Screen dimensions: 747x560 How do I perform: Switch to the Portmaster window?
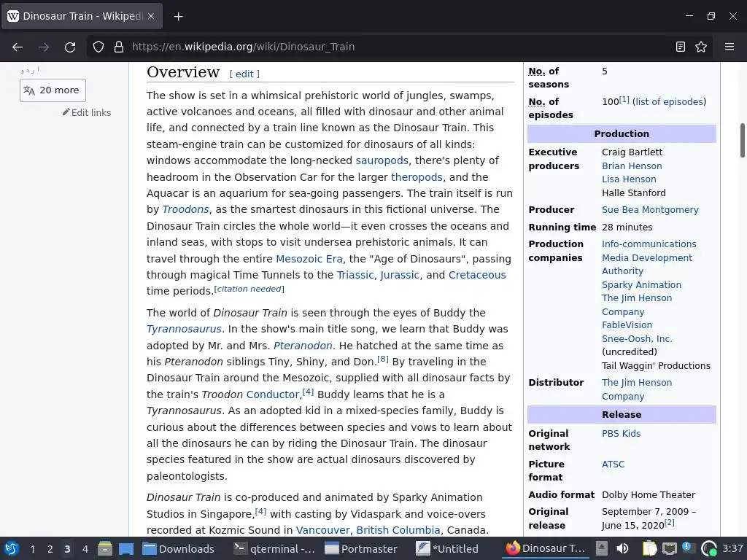362,548
